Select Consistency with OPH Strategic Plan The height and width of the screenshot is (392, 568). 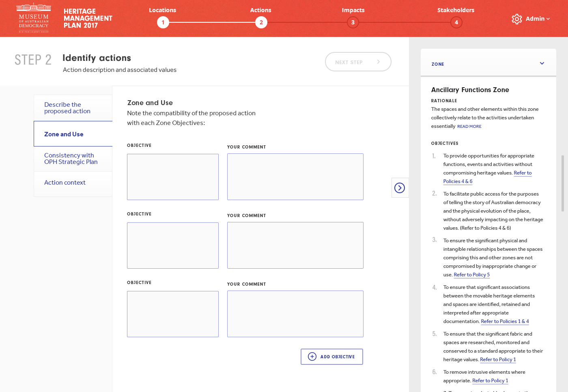click(71, 159)
